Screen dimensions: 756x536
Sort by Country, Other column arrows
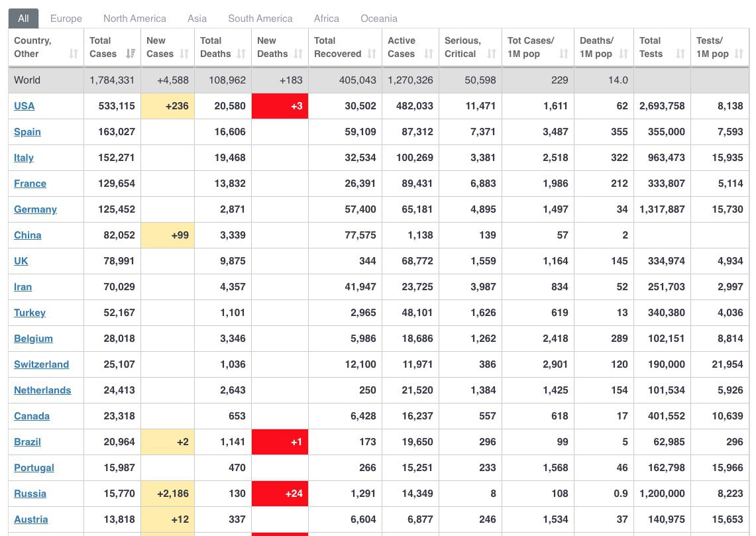click(x=74, y=54)
